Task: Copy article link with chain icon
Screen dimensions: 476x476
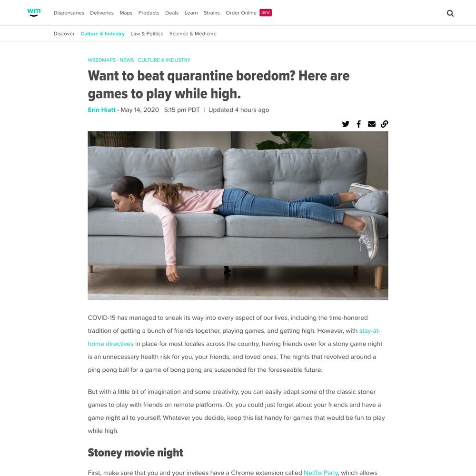Action: 384,124
